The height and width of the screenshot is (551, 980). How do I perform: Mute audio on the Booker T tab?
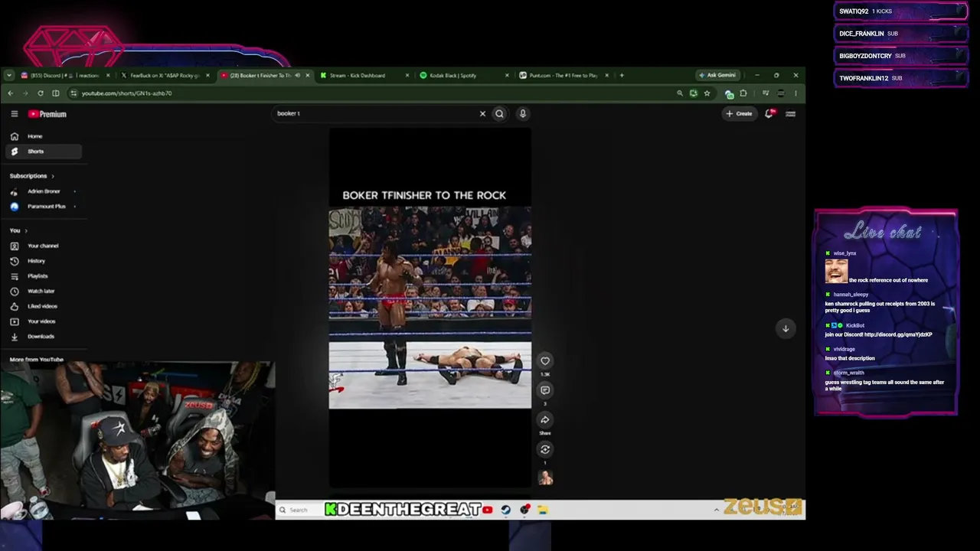coord(298,76)
